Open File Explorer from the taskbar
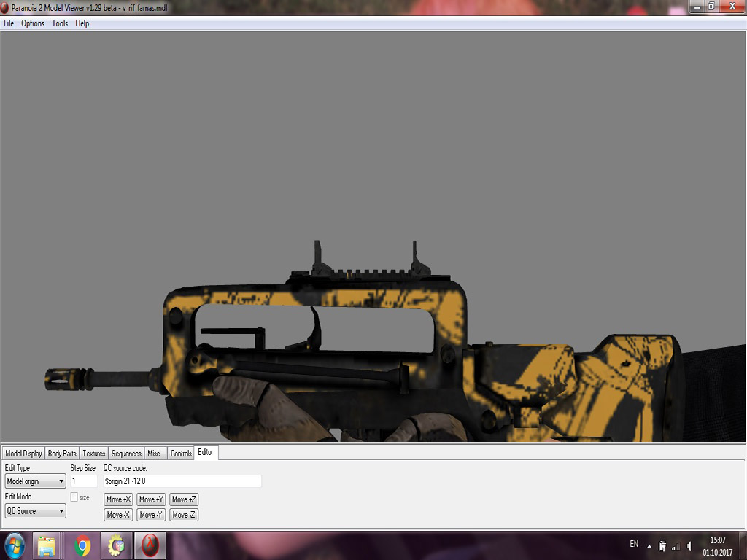Screen dimensions: 747x560 pyautogui.click(x=47, y=545)
